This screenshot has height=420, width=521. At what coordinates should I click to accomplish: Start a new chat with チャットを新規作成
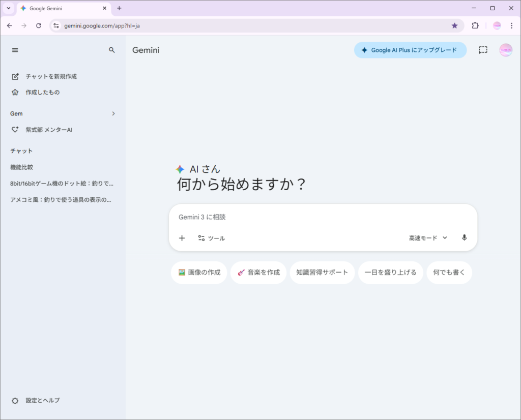[51, 76]
